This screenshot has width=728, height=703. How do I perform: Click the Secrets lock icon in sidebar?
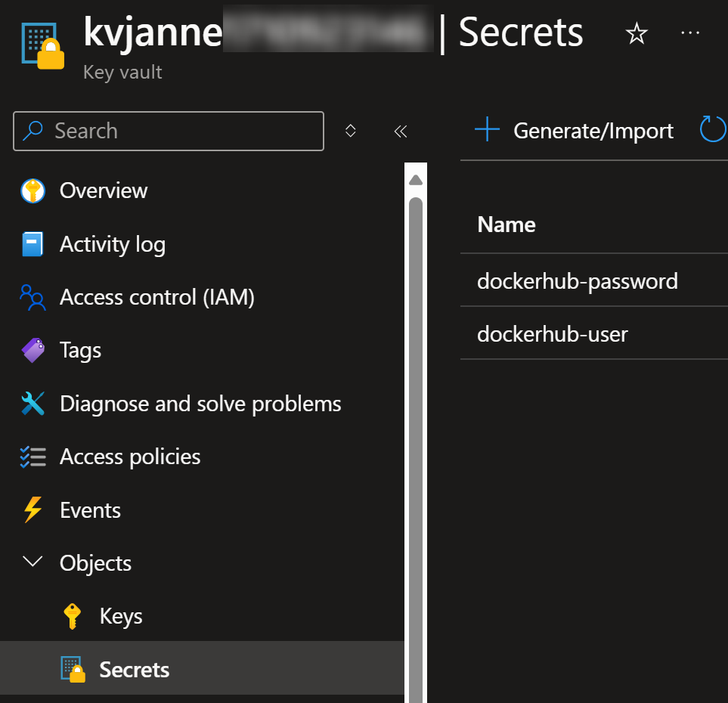[73, 669]
